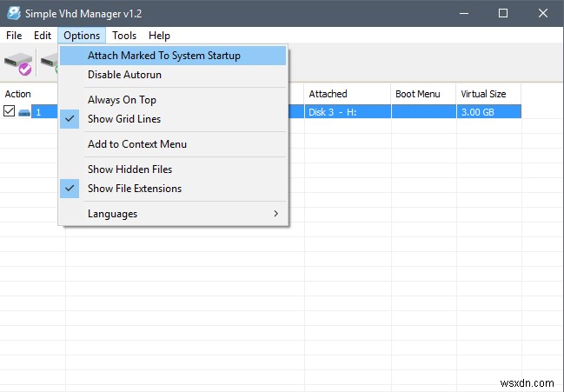Open the File menu
564x392 pixels.
click(x=14, y=36)
